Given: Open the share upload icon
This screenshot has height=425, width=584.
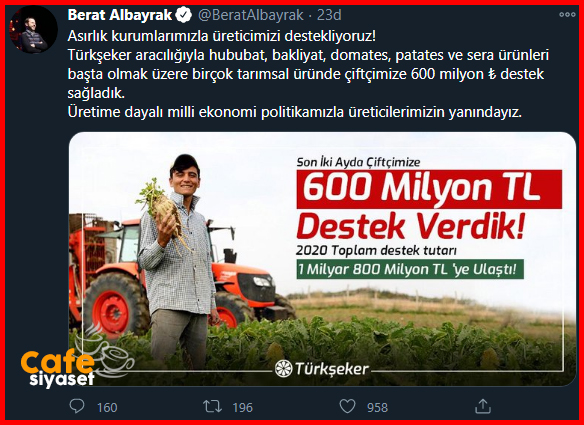Looking at the screenshot, I should pos(483,406).
